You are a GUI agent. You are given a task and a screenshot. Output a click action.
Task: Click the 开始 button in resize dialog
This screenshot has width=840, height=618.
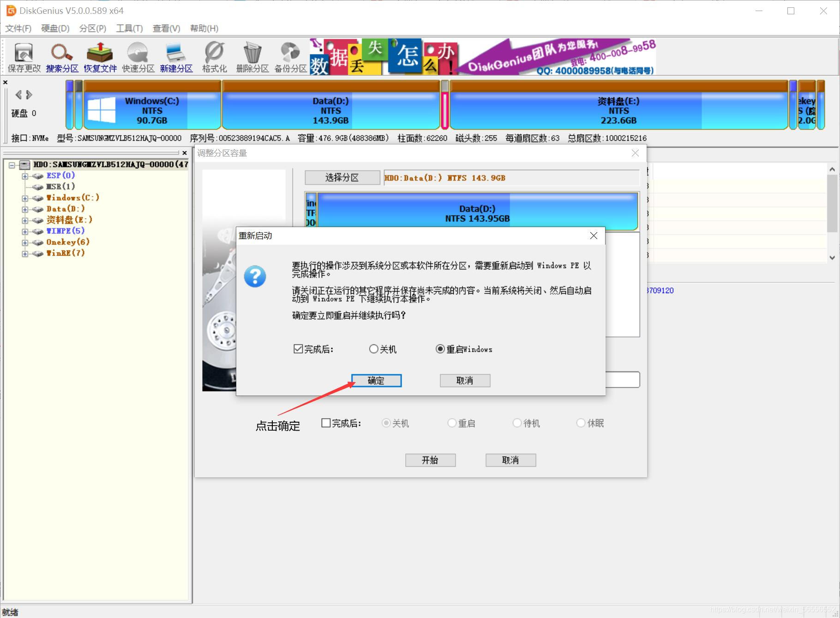pos(430,460)
